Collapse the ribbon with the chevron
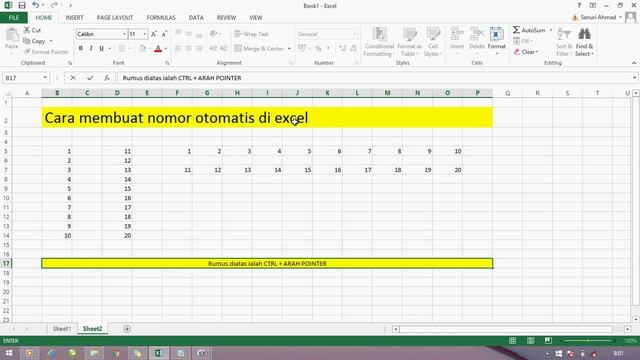640x360 pixels. 633,63
